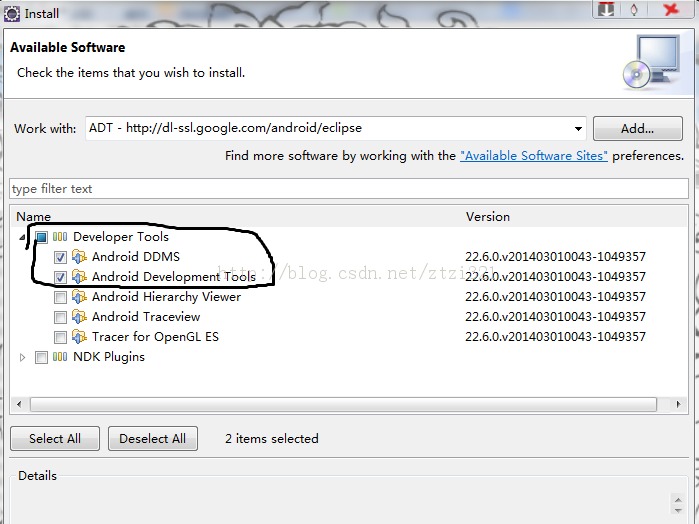Click the type filter text field

(349, 189)
